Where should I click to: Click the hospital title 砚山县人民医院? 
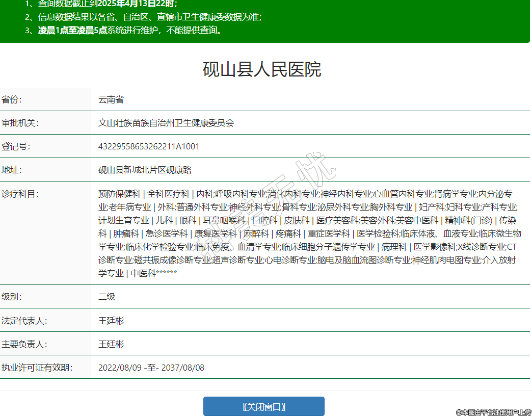pyautogui.click(x=262, y=69)
